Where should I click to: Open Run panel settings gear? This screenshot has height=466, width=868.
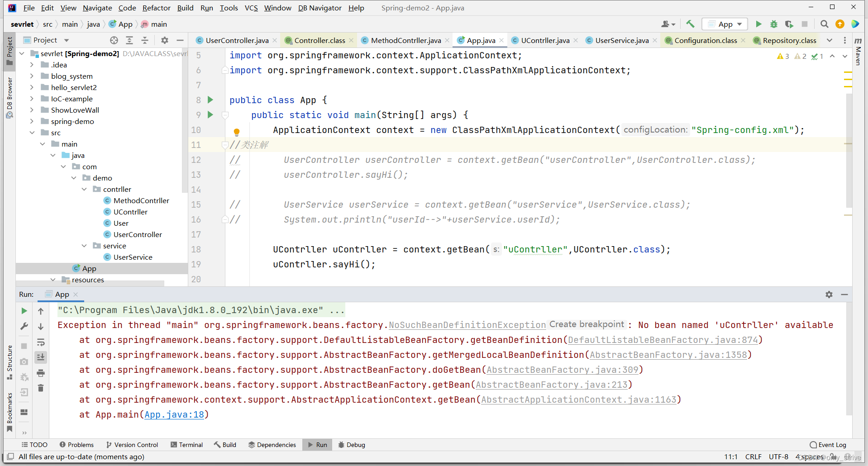pos(829,295)
